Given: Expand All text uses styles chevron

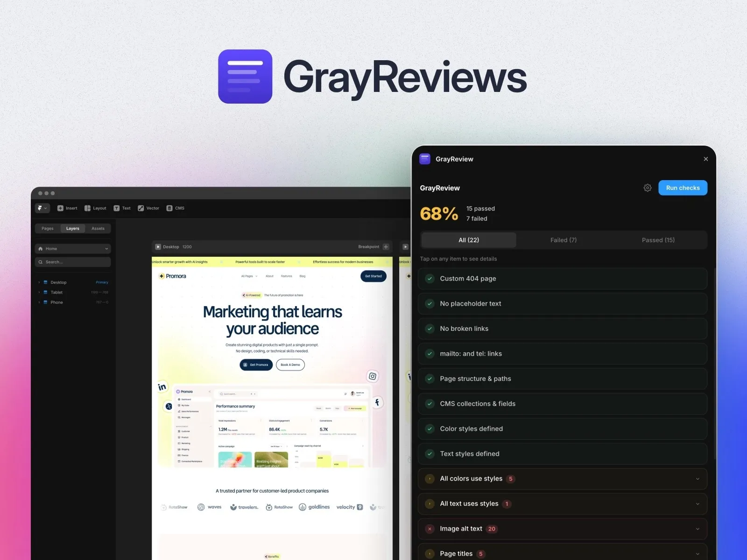Looking at the screenshot, I should click(x=698, y=504).
